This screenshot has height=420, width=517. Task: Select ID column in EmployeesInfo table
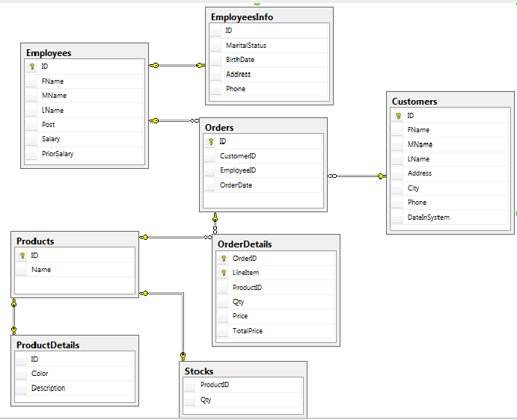pos(269,31)
